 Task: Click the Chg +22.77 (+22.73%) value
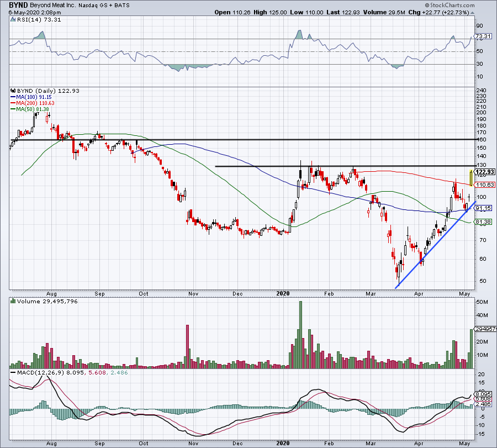coord(438,12)
